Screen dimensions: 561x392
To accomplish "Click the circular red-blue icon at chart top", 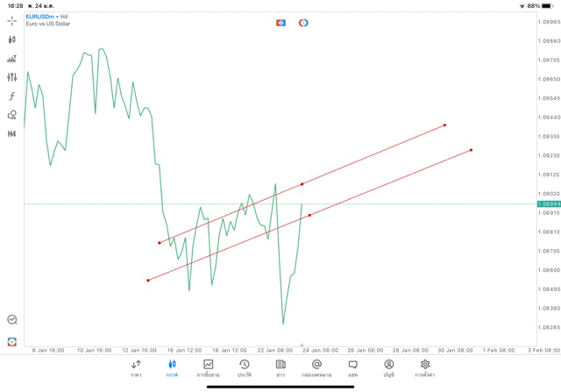I will [303, 22].
